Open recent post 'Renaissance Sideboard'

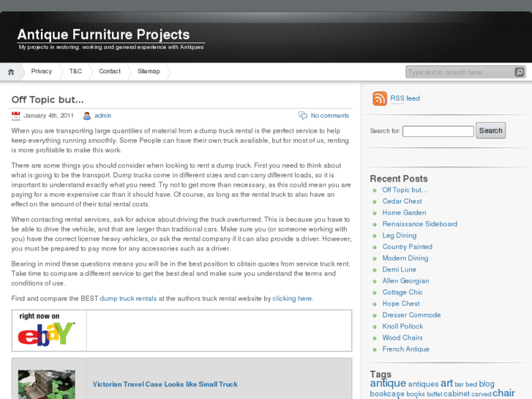420,224
